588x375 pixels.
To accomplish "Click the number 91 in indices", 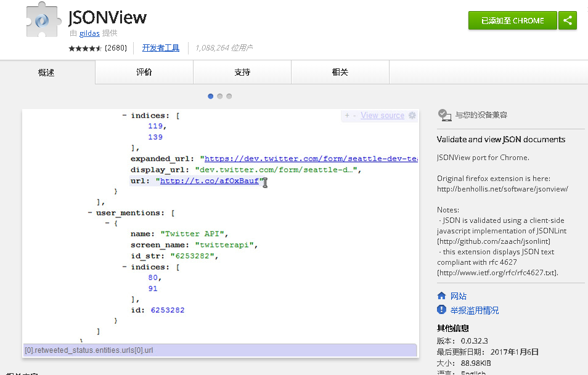I will point(153,288).
